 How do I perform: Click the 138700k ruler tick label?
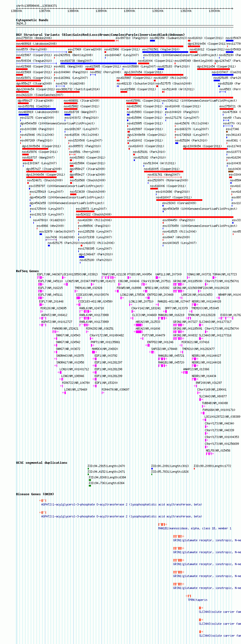point(45,11)
